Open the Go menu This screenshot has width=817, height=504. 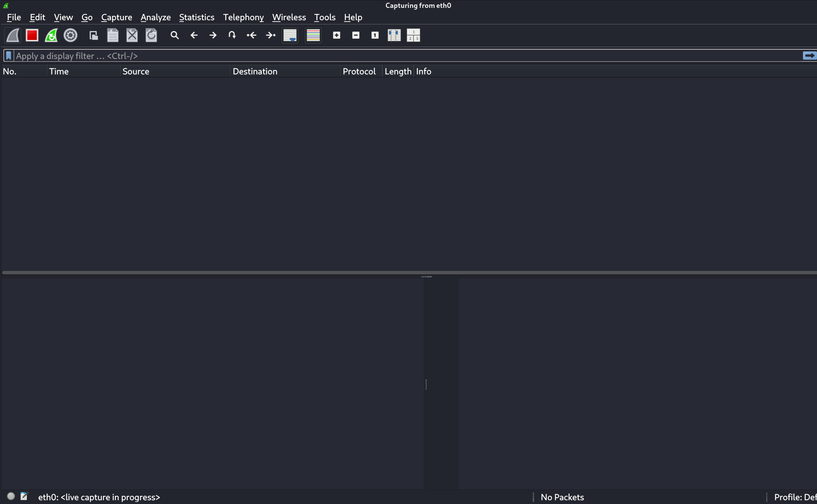(87, 17)
